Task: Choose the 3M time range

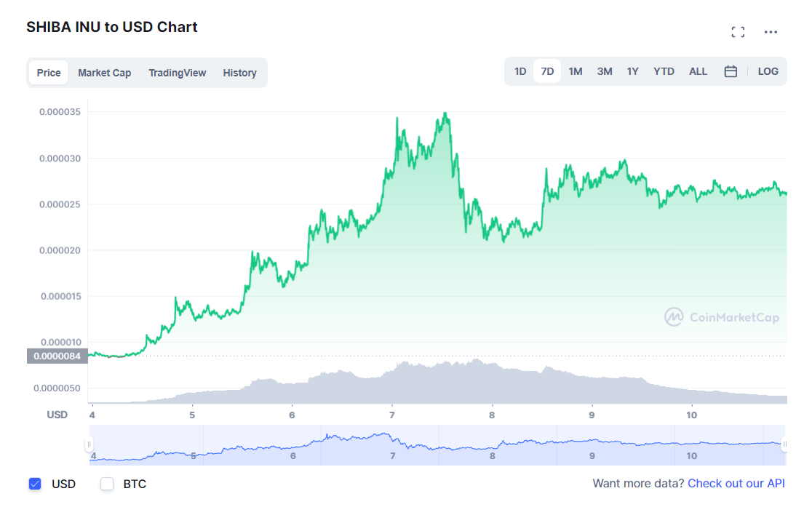Action: 605,71
